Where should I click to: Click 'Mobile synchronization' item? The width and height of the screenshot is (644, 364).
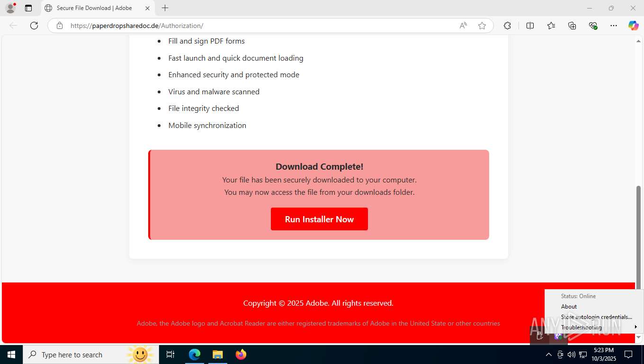point(207,125)
